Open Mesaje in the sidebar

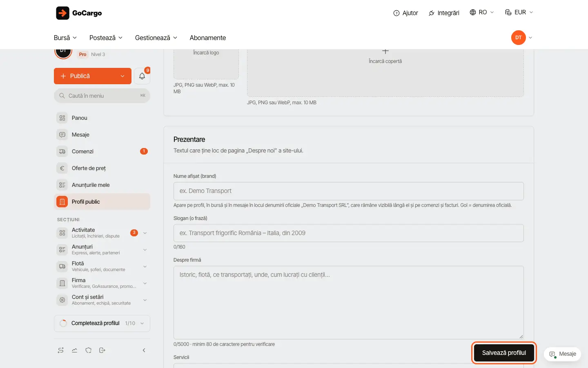point(102,135)
